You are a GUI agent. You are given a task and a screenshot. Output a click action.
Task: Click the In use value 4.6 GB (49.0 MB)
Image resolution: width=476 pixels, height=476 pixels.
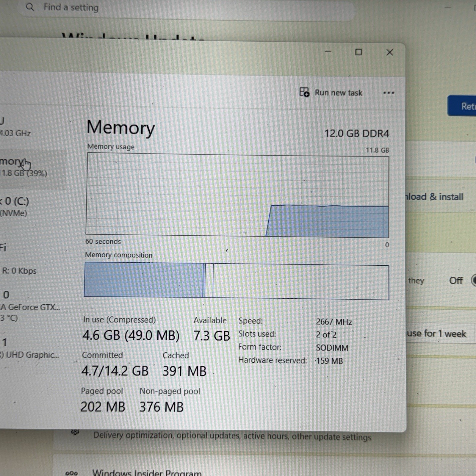pos(131,335)
